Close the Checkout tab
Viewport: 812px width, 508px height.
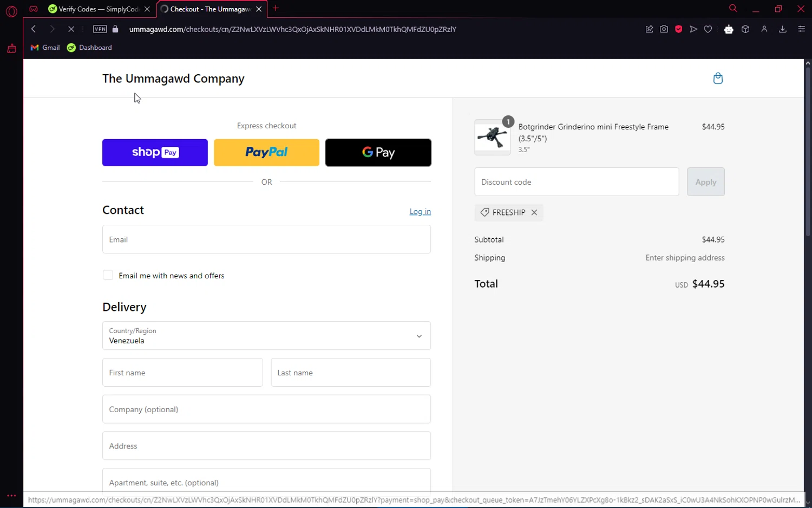[259, 9]
